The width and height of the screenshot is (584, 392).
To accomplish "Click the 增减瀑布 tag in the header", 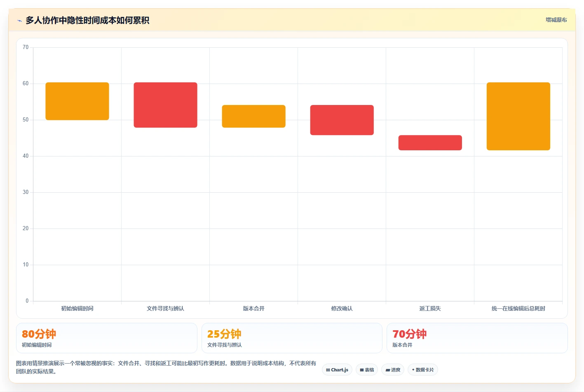I will point(556,20).
